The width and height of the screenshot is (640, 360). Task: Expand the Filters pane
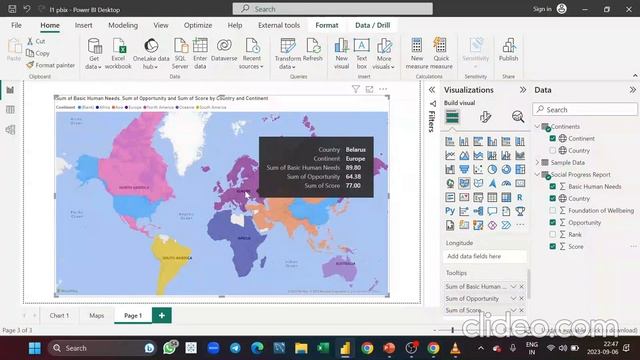(x=432, y=90)
